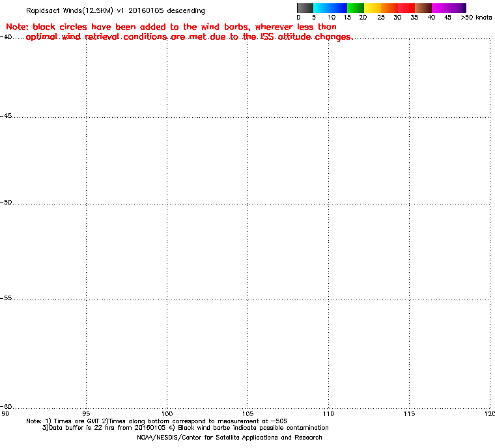The width and height of the screenshot is (495, 448).
Task: Click the -60 latitude axis label
Action: pos(6,406)
